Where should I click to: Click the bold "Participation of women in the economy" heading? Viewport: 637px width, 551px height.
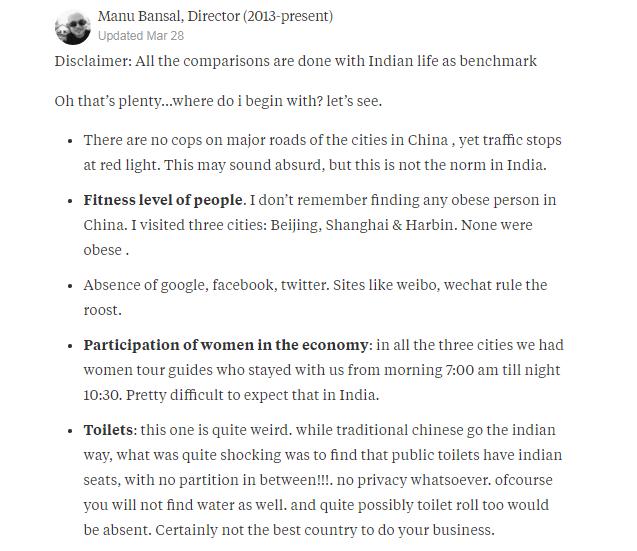pyautogui.click(x=226, y=345)
